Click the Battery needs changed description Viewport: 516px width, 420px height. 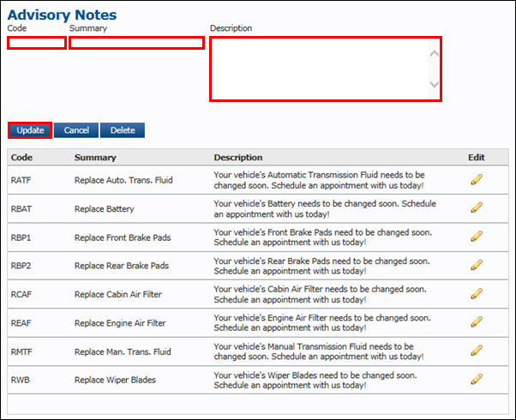point(325,208)
